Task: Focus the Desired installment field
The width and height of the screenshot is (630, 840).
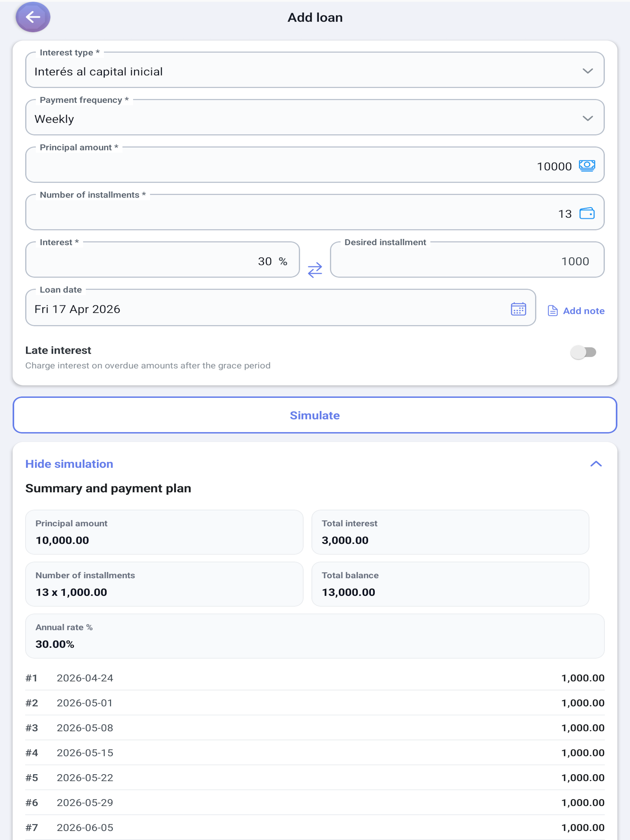Action: [x=467, y=260]
